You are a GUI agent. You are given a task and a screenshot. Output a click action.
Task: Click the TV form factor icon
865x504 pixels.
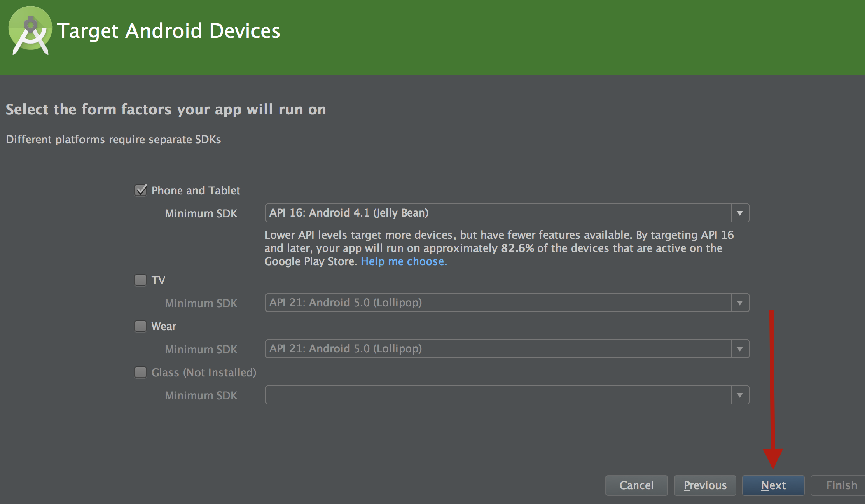138,280
